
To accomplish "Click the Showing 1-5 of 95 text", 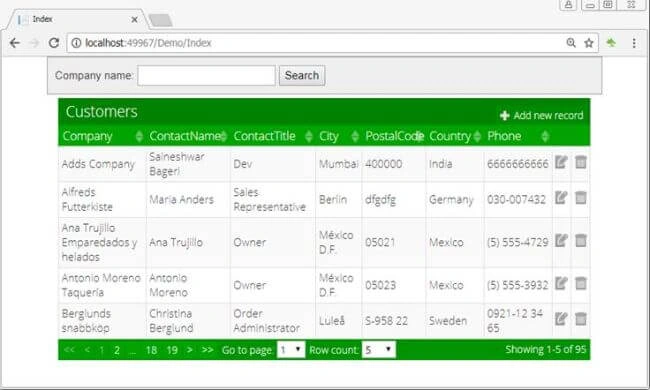I will (x=546, y=349).
